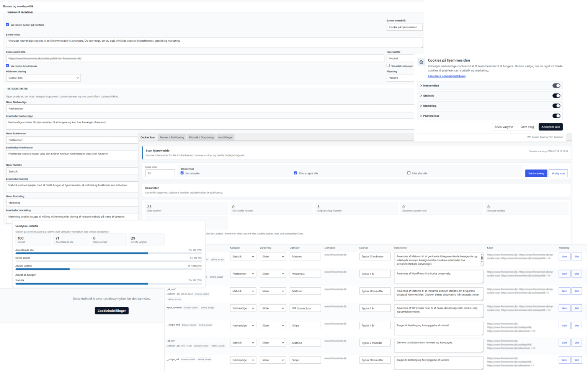Click the Navn: Nødvendige input field
The image size is (588, 371).
[210, 109]
